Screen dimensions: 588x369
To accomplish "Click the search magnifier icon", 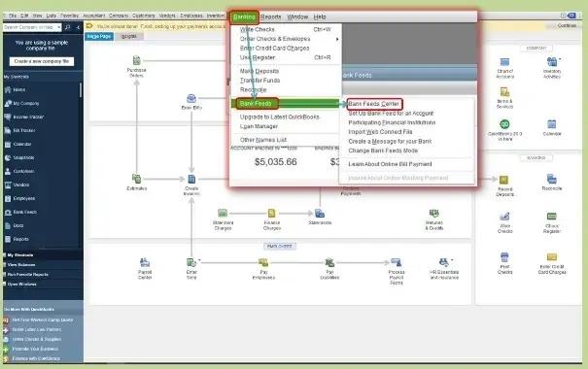I will (67, 27).
